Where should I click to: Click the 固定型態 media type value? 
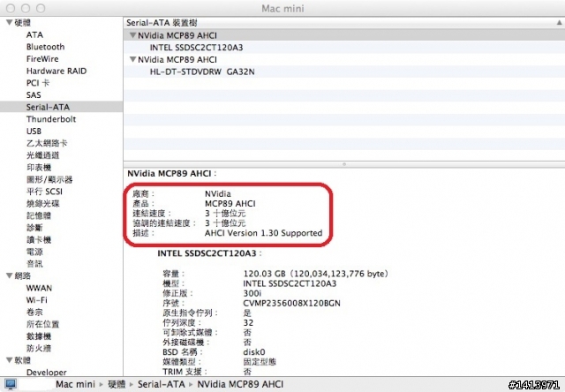(x=260, y=361)
